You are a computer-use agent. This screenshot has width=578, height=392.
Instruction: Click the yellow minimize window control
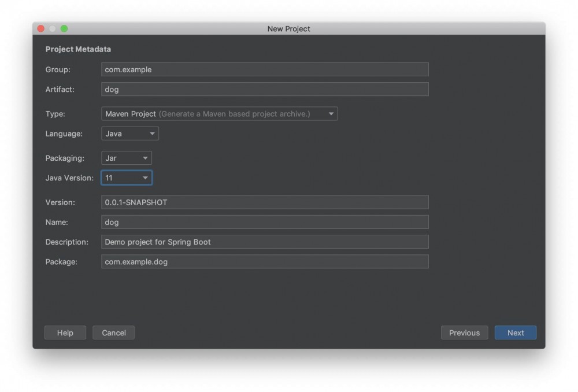(x=52, y=28)
